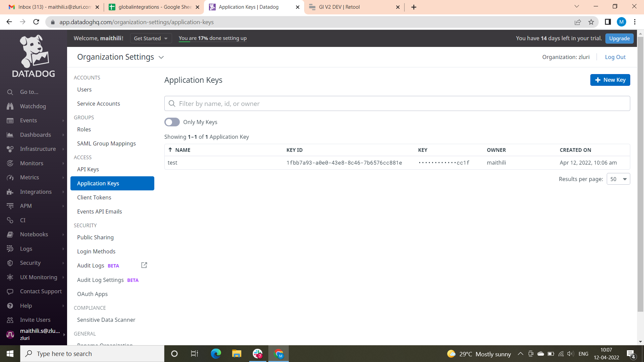Expand the Dashboards submenu arrow
Viewport: 644px width, 362px height.
63,135
